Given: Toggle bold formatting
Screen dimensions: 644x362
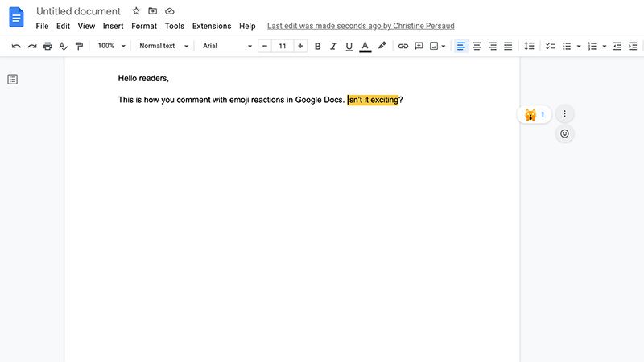Looking at the screenshot, I should tap(317, 46).
